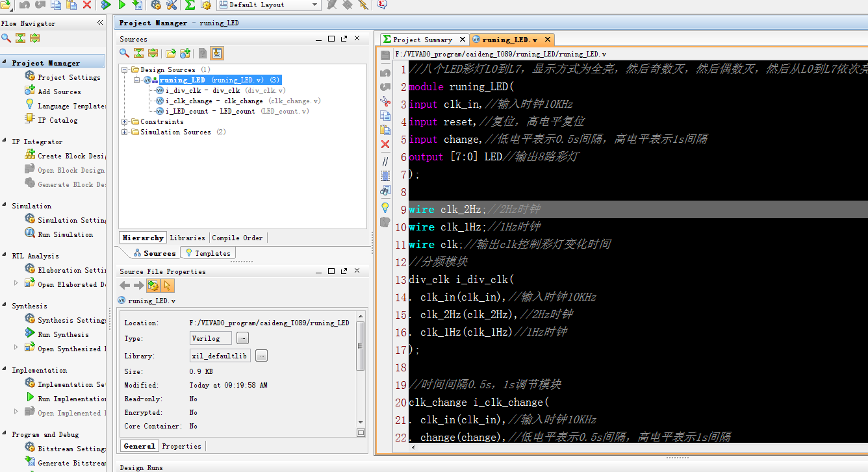The height and width of the screenshot is (472, 868).
Task: Open the Default Layout dropdown
Action: 315,5
